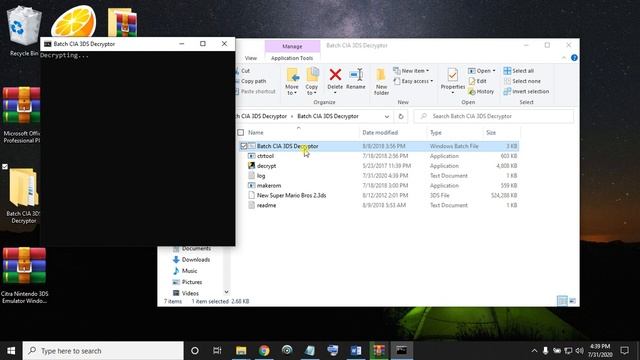Open the Windows Start menu
640x360 pixels.
point(11,351)
